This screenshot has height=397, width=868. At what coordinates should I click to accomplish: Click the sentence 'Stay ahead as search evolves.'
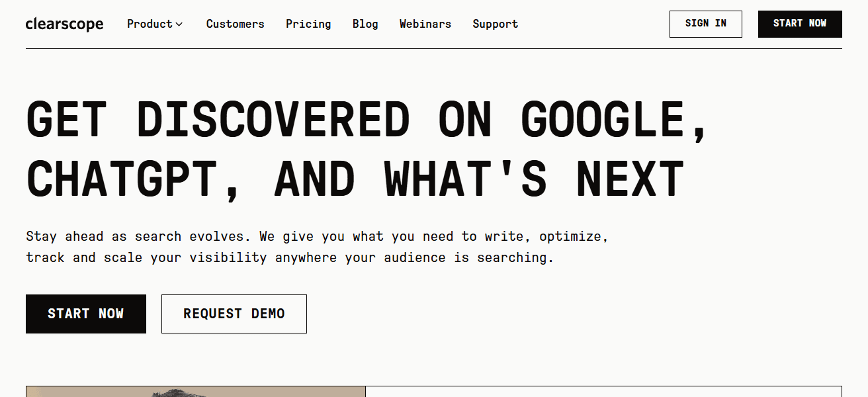140,236
